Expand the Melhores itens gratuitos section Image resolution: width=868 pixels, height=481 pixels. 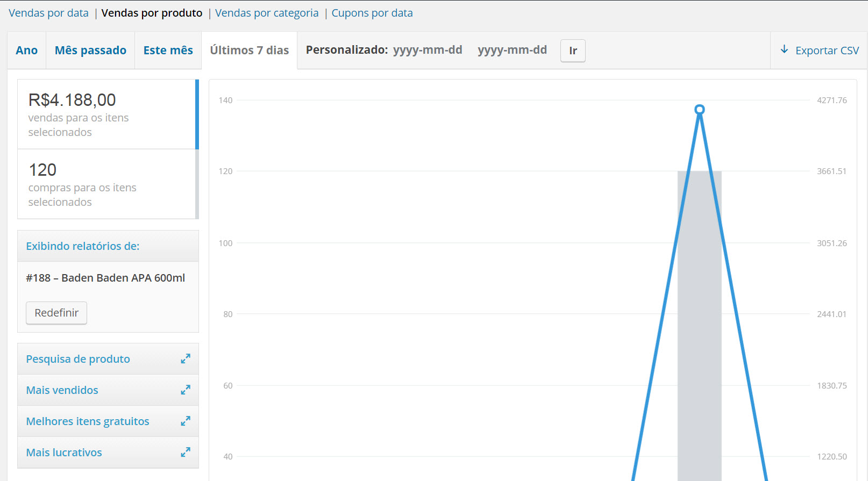point(108,421)
